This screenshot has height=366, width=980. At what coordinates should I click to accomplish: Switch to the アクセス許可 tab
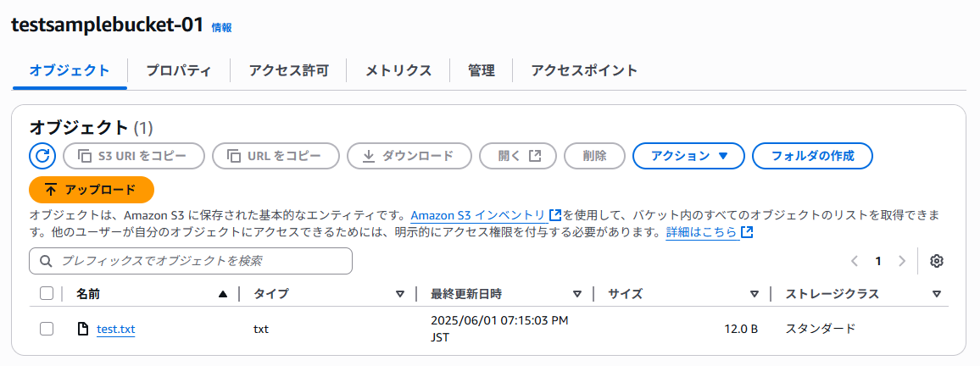(x=288, y=70)
